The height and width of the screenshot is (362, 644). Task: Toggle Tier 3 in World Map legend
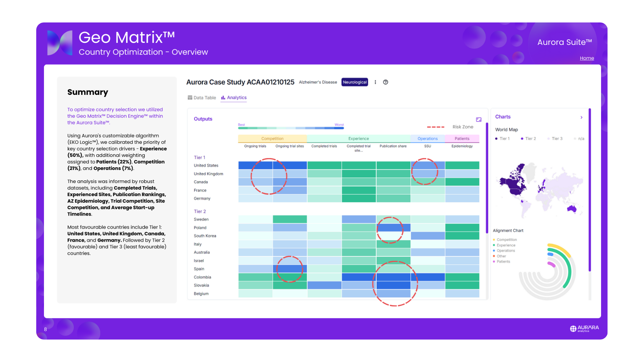pyautogui.click(x=555, y=139)
